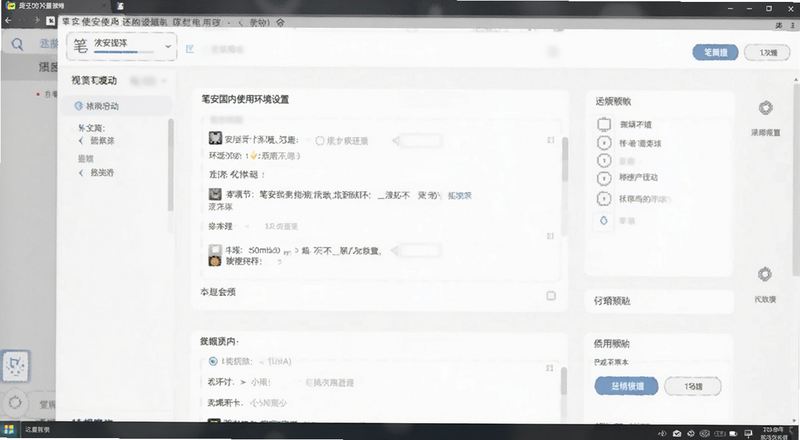
Task: Expand the small '>' chevron beside the orange icon row
Action: tap(279, 262)
